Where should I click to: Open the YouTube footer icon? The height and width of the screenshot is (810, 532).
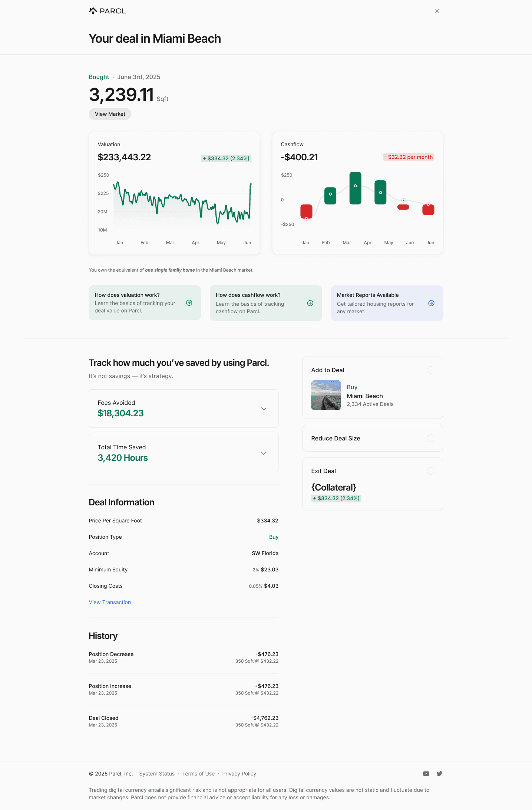click(426, 774)
